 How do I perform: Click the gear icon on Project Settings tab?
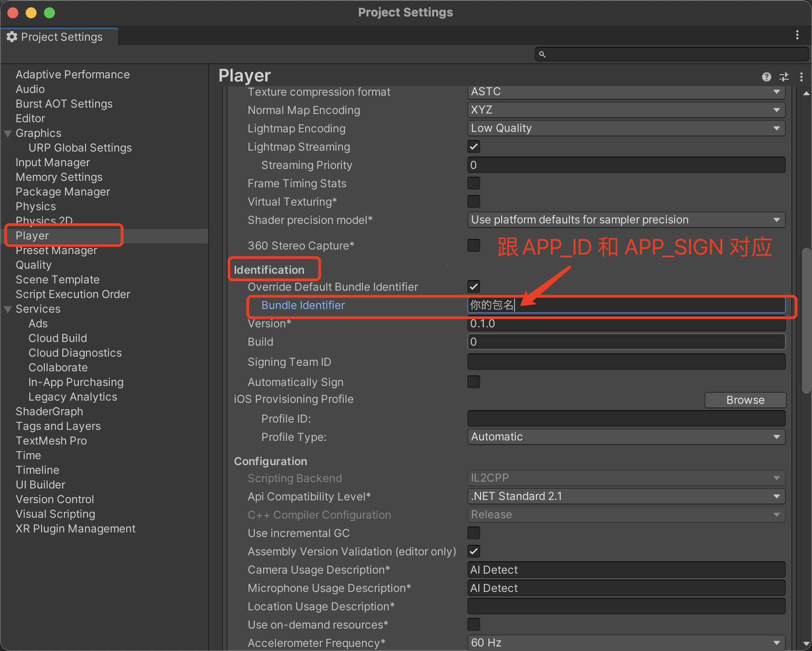(12, 37)
